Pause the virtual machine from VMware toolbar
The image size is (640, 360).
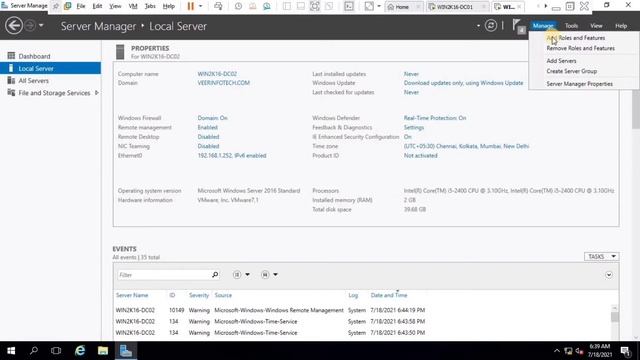[x=191, y=6]
